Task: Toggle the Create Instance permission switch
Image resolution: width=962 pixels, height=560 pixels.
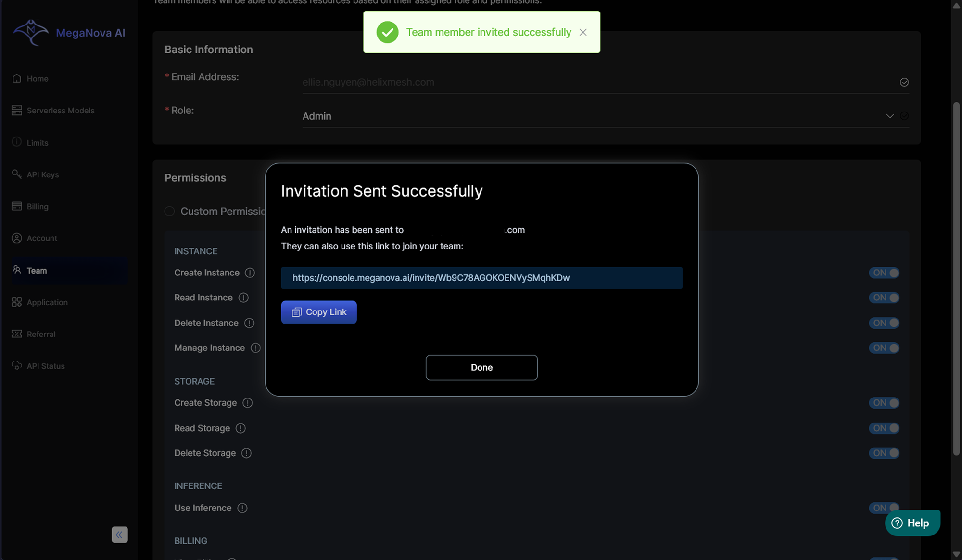Action: coord(884,273)
